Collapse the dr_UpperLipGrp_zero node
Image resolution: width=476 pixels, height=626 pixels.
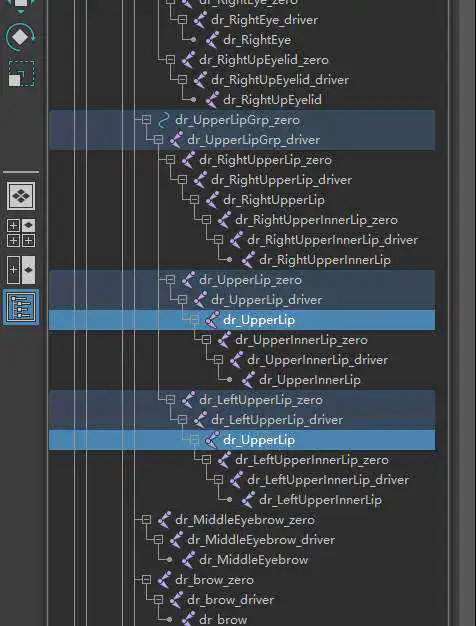pos(147,120)
